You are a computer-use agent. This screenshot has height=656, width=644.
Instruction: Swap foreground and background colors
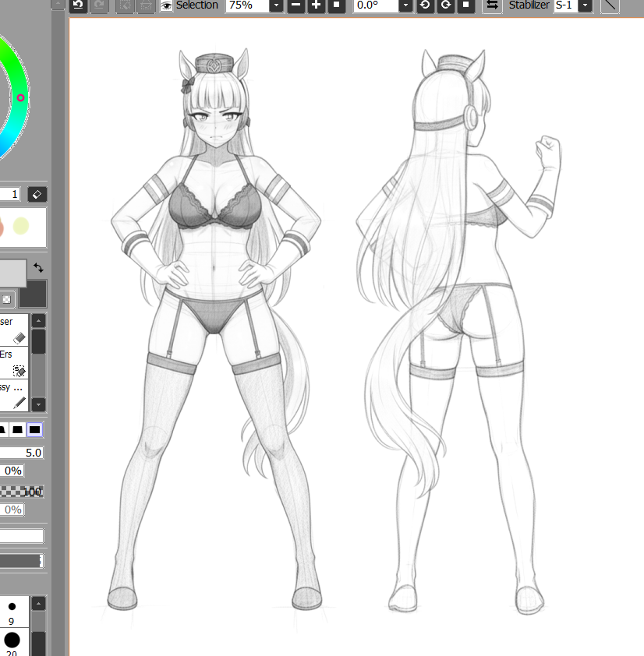[x=38, y=268]
